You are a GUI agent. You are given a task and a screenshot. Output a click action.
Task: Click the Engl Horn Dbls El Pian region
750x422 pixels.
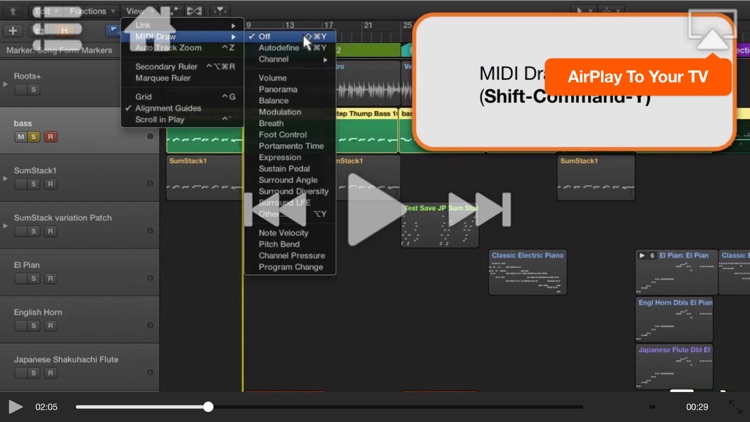click(674, 319)
